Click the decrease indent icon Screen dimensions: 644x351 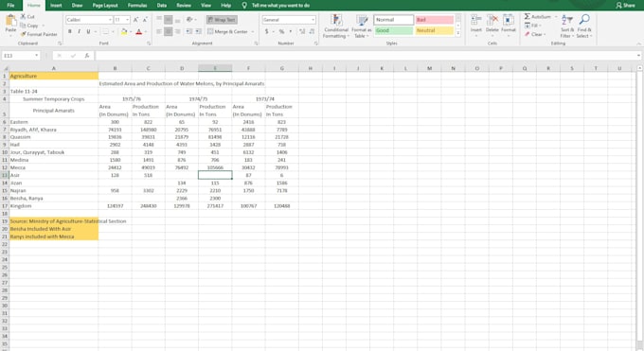[188, 31]
